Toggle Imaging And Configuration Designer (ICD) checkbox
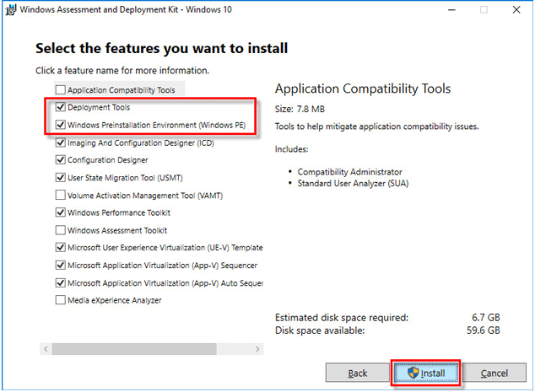Viewport: 535px width, 392px height. pos(60,142)
